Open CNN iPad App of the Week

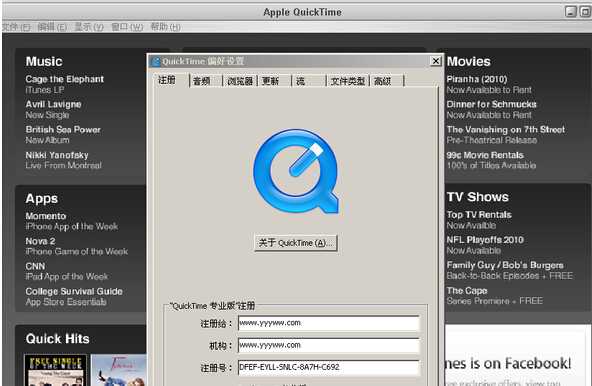(x=66, y=271)
